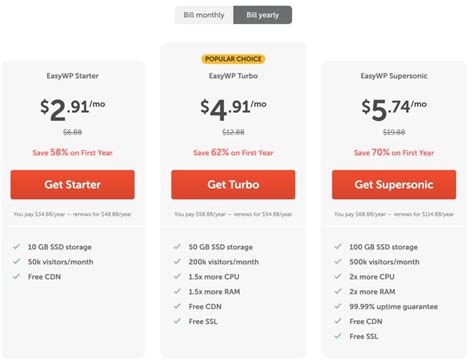Click the Popular Choice badge

pos(233,59)
